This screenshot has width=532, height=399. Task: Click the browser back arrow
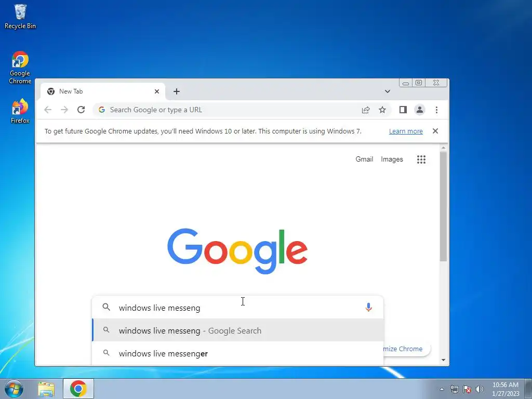pyautogui.click(x=48, y=110)
